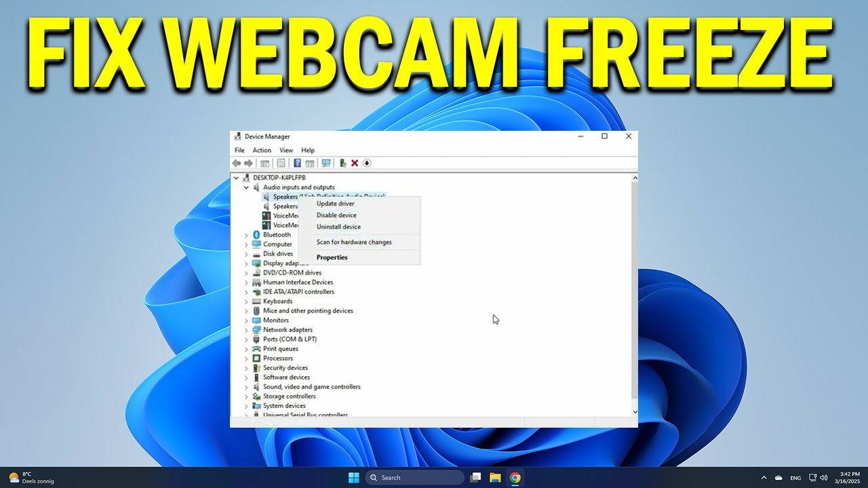Click the Update device driver toolbar icon

[x=343, y=163]
